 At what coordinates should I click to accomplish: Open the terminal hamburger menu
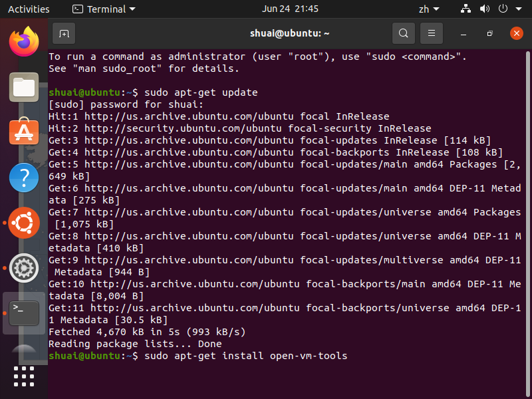[431, 33]
